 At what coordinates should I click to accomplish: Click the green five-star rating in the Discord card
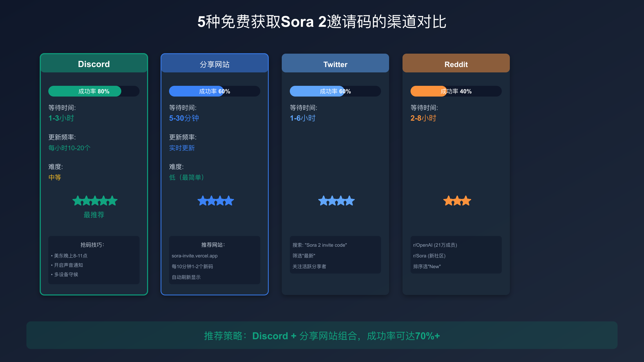(95, 201)
